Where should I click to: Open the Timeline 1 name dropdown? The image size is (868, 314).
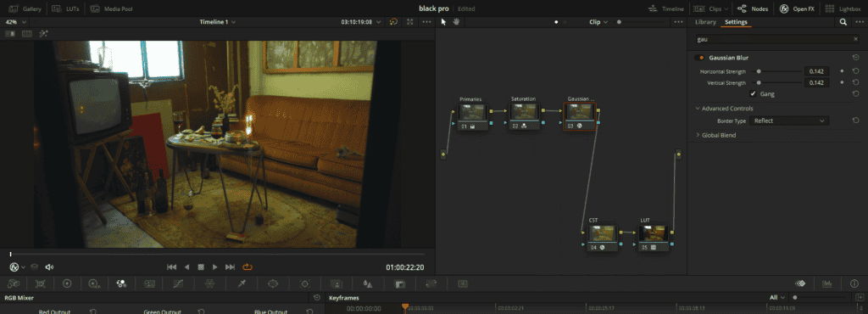pyautogui.click(x=218, y=22)
